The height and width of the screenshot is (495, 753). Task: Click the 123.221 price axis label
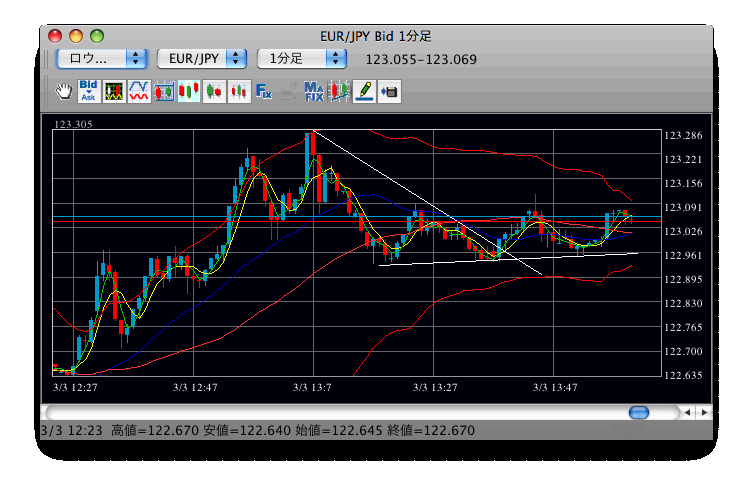[x=683, y=159]
